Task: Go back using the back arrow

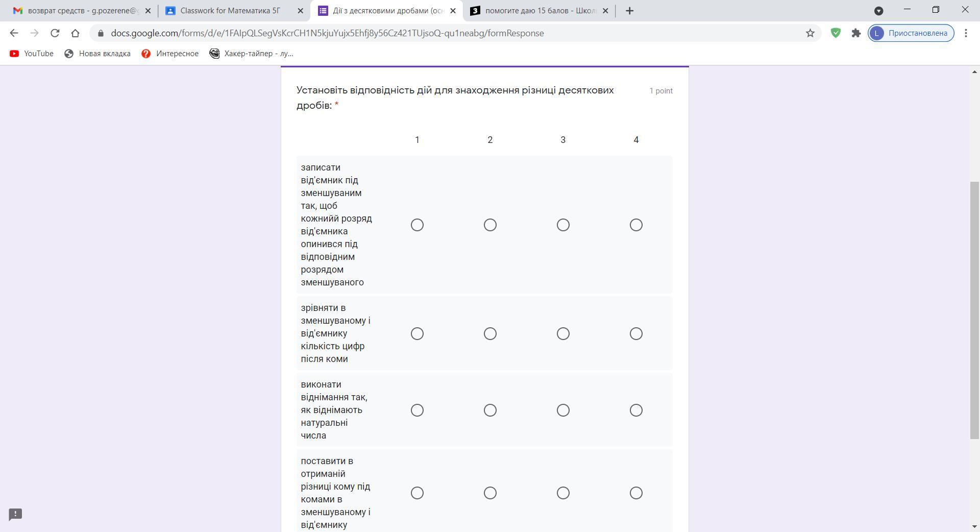Action: (14, 33)
